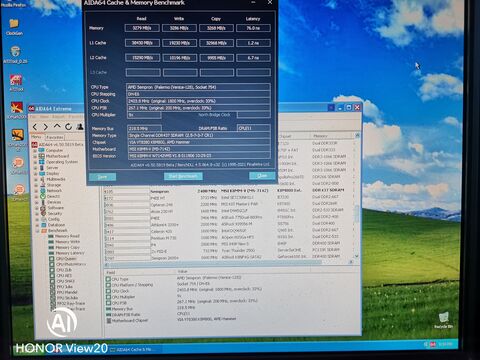This screenshot has width=480, height=360.
Task: Expand the Operating System tree node
Action: tap(35, 162)
